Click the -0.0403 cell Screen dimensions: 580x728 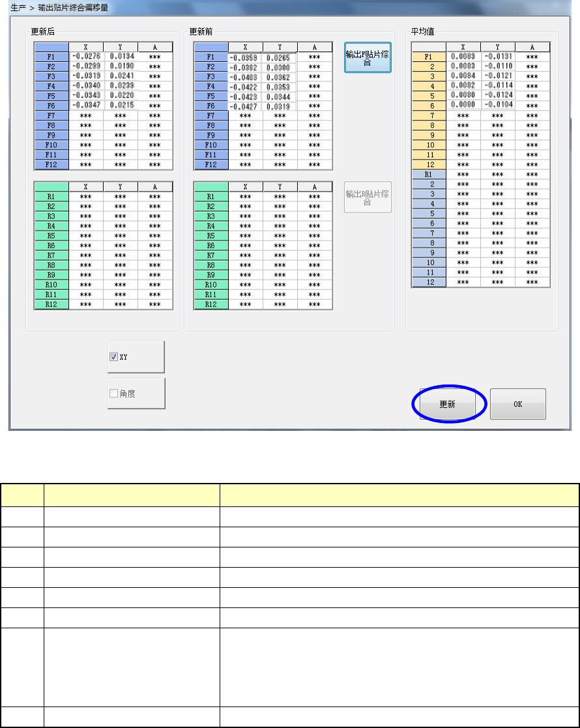coord(245,77)
